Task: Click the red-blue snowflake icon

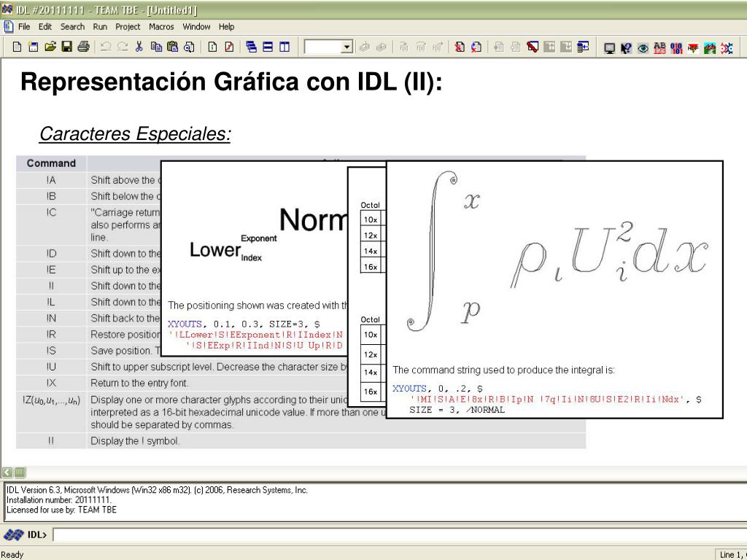Action: [x=727, y=47]
